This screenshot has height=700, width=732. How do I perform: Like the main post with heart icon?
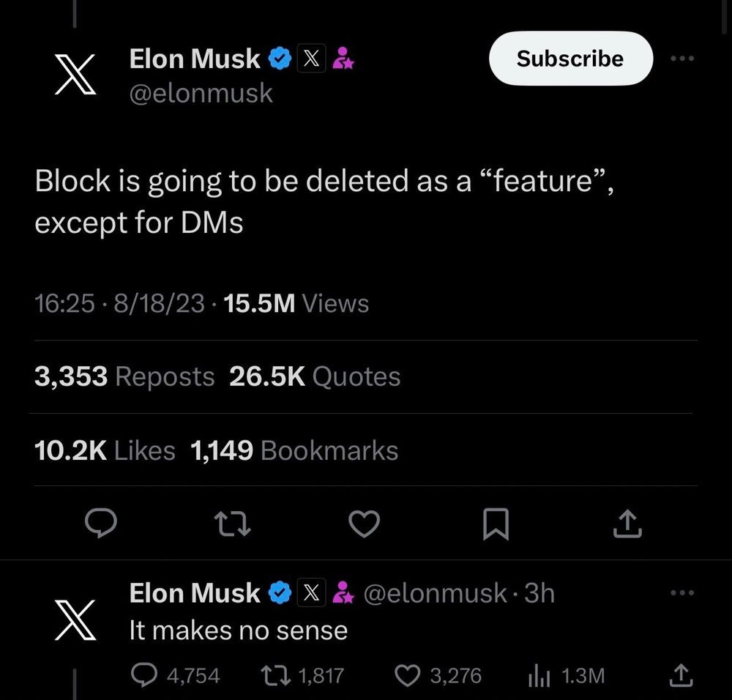click(364, 524)
